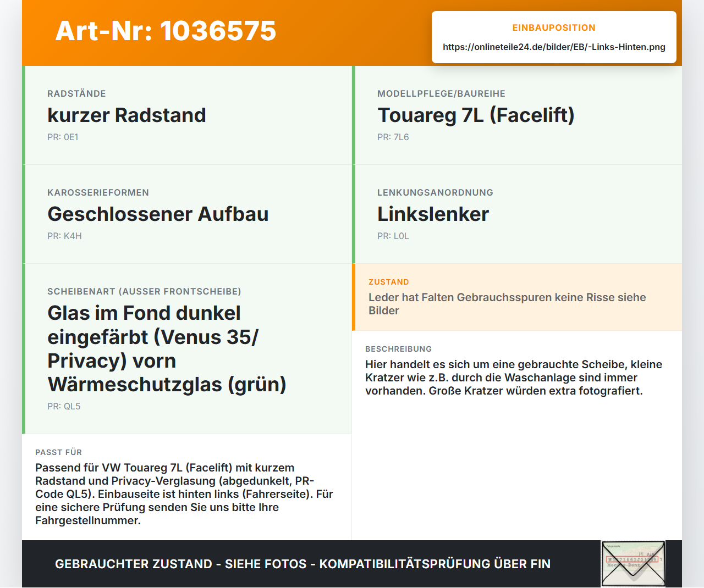The image size is (704, 588).
Task: Select the Geschlossener Aufbau value
Action: [158, 214]
